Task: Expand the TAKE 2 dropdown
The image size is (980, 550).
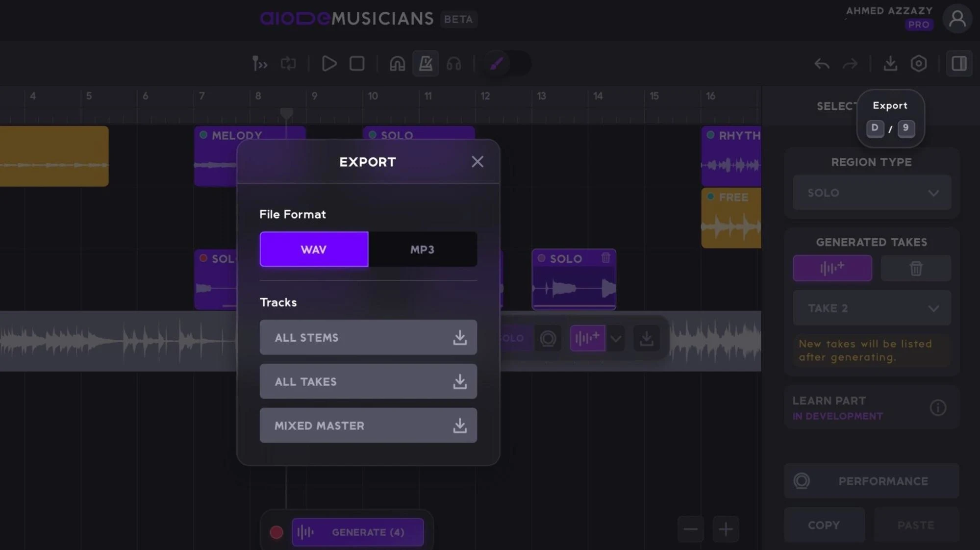Action: coord(872,308)
